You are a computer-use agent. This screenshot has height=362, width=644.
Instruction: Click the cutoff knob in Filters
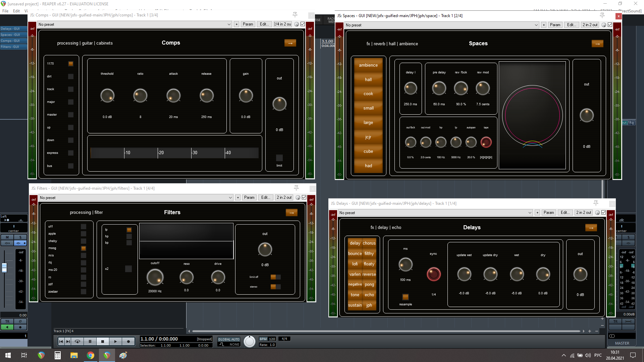[155, 277]
